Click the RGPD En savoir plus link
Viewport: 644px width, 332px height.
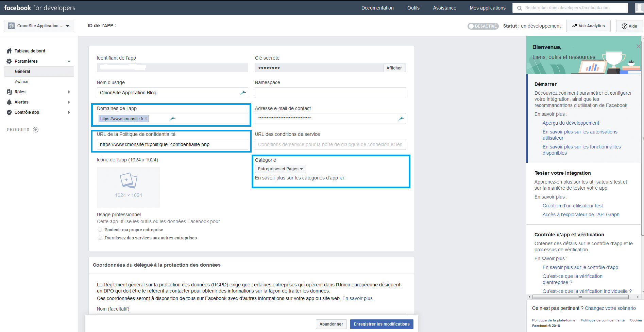(x=358, y=298)
